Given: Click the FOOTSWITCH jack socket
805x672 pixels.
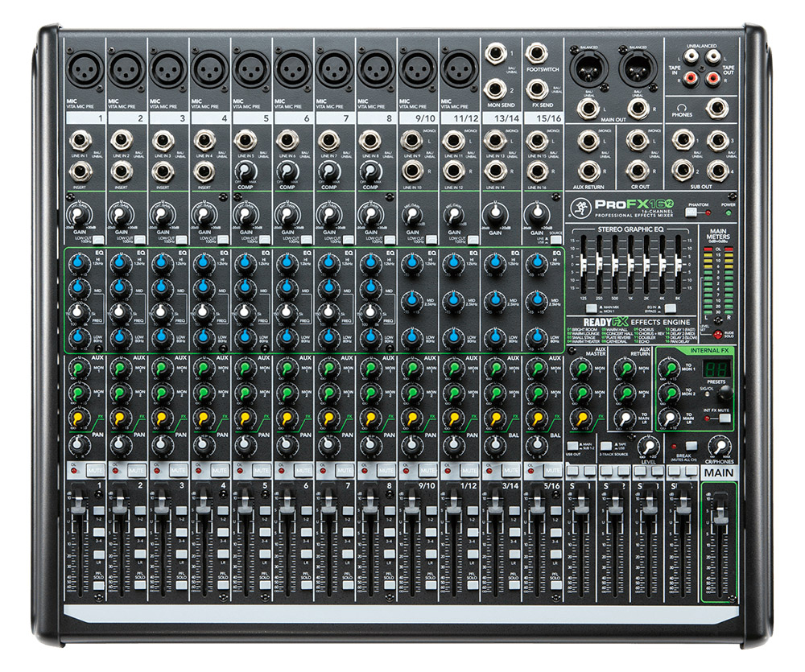Looking at the screenshot, I should [x=537, y=55].
